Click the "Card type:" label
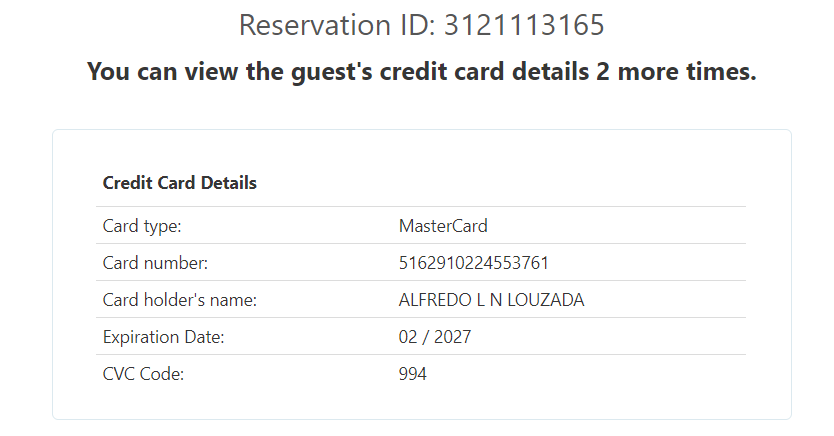Viewport: 834px width, 436px height. 142,226
